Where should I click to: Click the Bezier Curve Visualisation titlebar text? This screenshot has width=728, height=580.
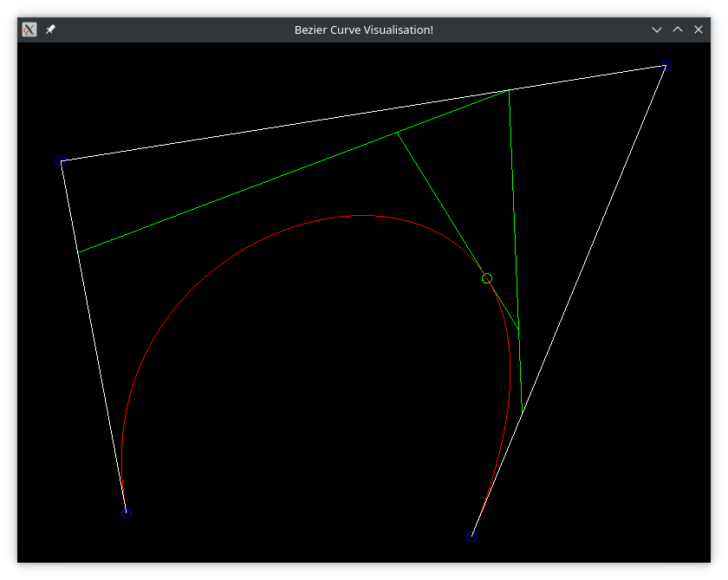click(x=364, y=29)
